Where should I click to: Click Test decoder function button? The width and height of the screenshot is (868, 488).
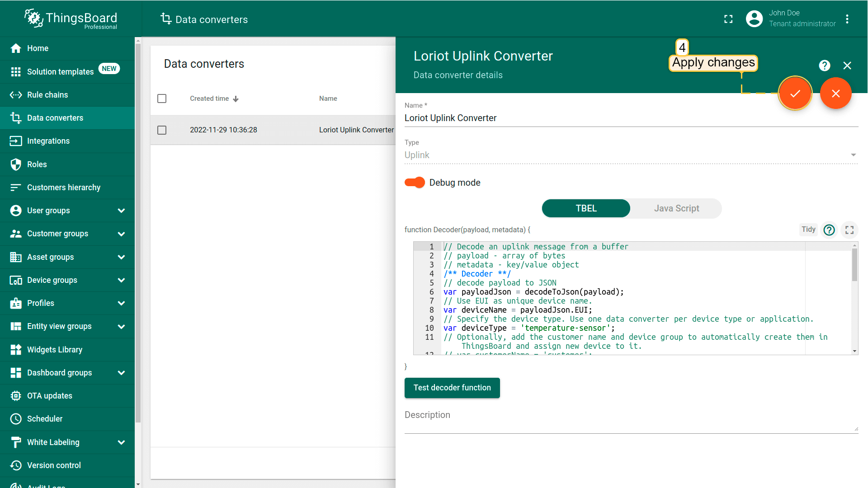click(x=452, y=388)
